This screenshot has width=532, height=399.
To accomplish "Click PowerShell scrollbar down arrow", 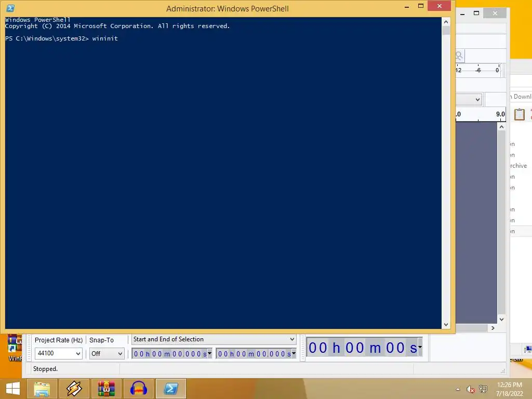I will [x=446, y=325].
